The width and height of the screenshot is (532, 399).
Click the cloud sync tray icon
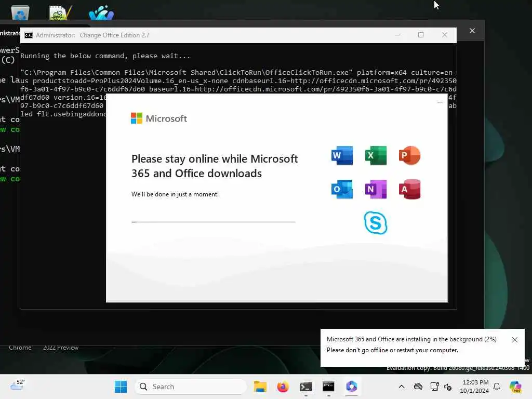[418, 387]
